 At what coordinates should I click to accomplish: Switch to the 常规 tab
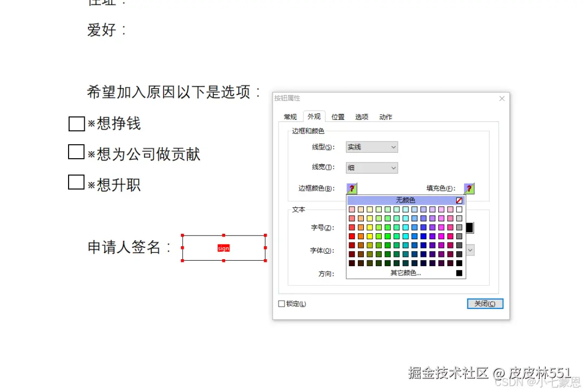(290, 117)
